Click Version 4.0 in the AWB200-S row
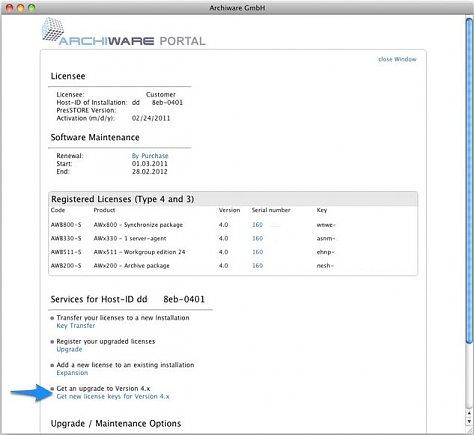The height and width of the screenshot is (435, 474). [224, 266]
